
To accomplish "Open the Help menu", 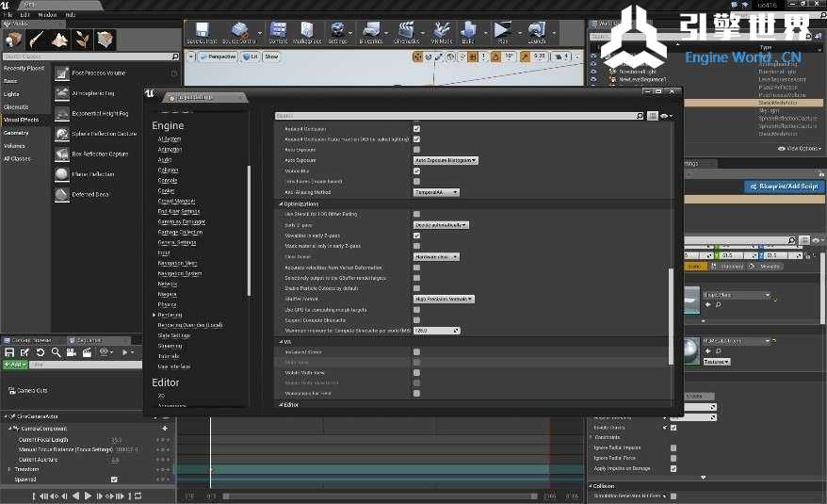I will pos(70,15).
